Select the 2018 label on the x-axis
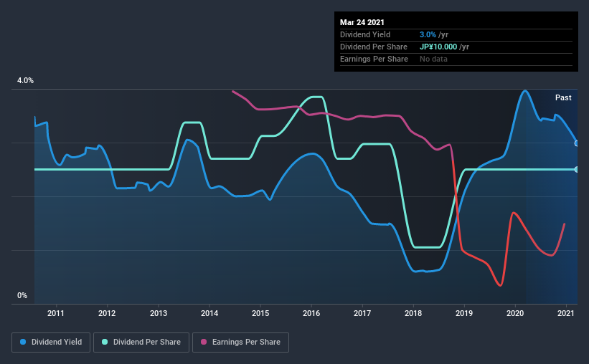 [413, 313]
